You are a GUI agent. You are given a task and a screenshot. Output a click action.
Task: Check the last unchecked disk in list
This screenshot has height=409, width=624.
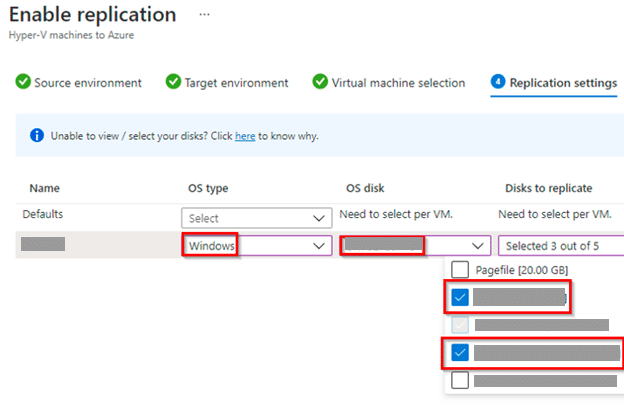(460, 380)
